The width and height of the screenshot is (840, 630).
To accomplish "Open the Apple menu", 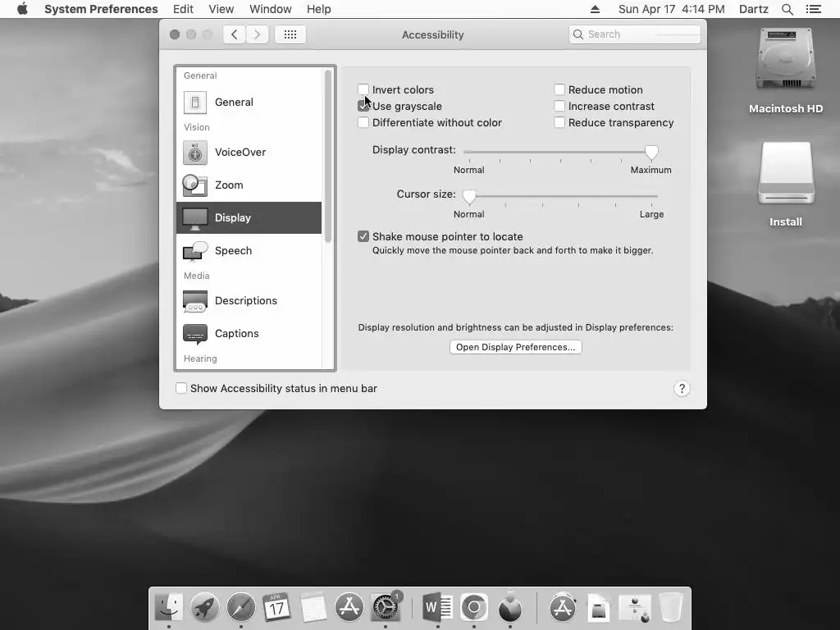I will click(22, 9).
